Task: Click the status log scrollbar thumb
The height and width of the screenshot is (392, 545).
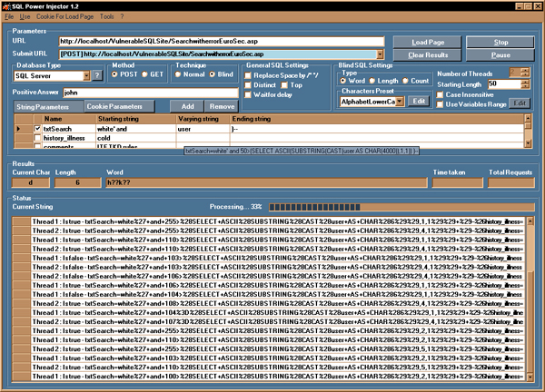Action: click(530, 321)
